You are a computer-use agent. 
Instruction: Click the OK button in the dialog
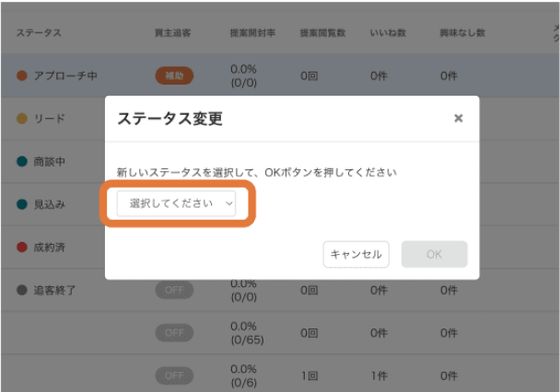[x=434, y=254]
